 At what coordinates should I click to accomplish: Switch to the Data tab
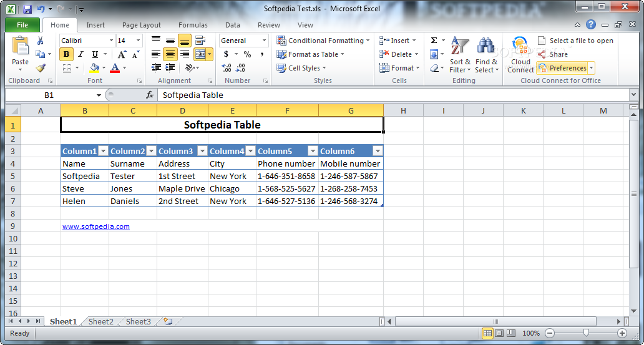[233, 25]
